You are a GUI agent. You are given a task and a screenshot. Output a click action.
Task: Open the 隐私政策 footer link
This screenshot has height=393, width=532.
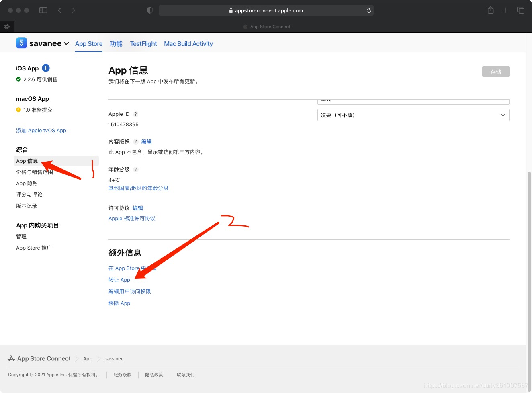(x=154, y=374)
